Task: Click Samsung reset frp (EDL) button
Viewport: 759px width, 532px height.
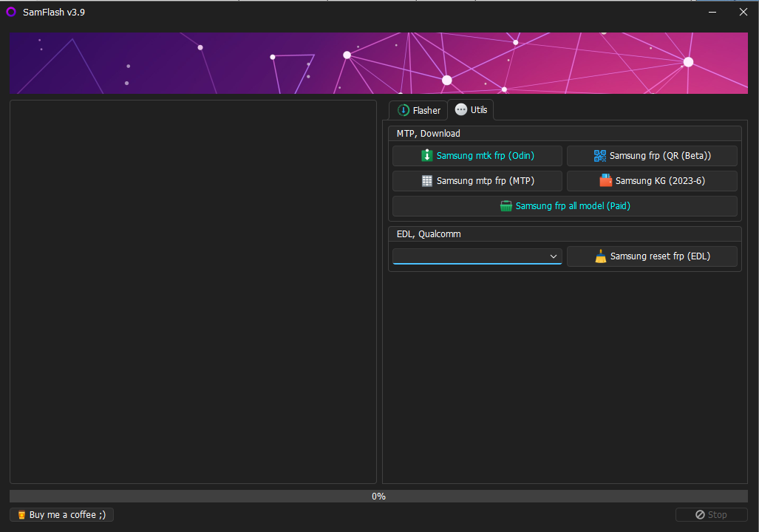Action: point(652,256)
